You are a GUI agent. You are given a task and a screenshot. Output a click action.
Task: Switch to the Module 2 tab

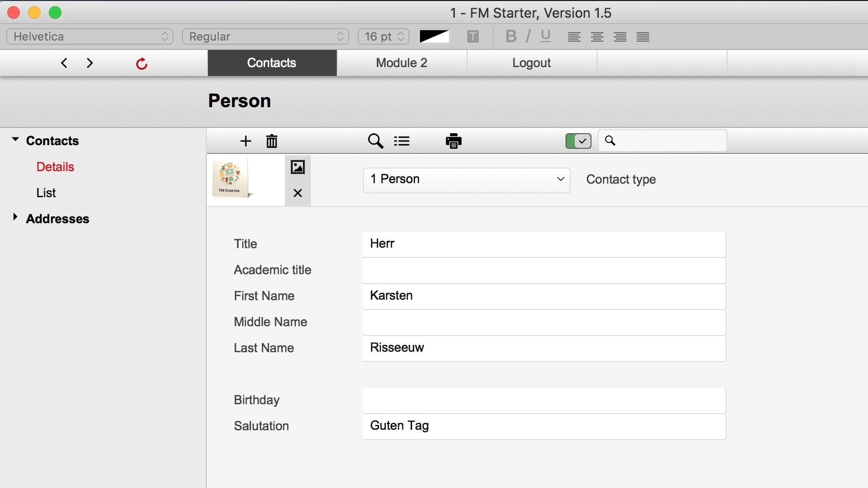(401, 63)
